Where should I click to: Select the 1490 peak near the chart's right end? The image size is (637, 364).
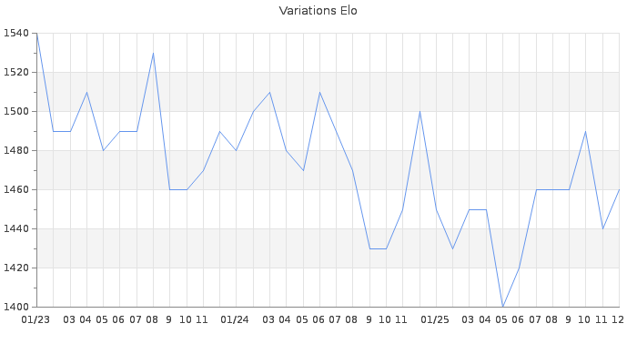585,131
